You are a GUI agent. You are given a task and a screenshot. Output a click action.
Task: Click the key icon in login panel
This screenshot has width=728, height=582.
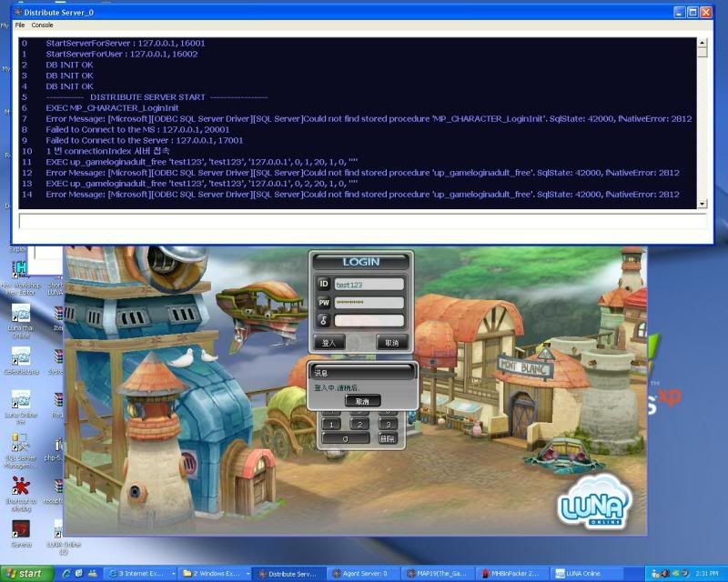coord(324,320)
